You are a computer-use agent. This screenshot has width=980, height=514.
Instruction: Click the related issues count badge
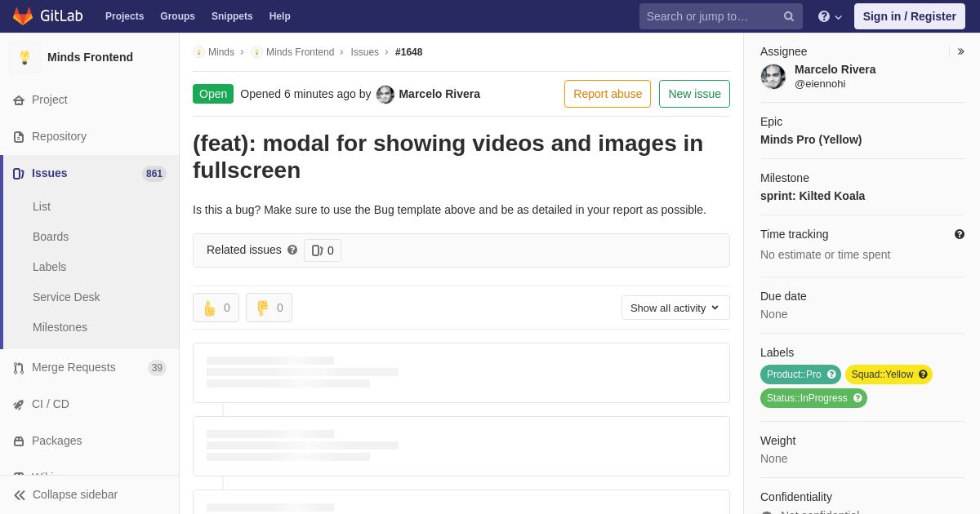click(323, 250)
